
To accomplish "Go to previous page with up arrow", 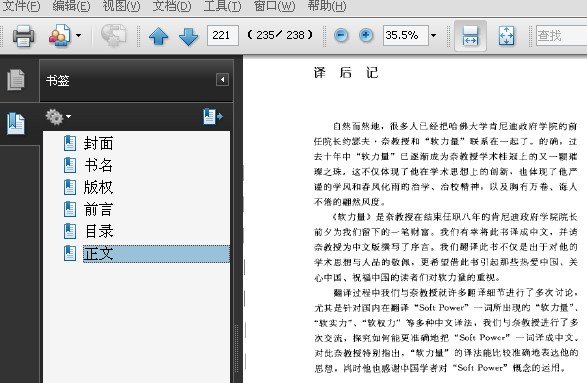I will coord(158,36).
